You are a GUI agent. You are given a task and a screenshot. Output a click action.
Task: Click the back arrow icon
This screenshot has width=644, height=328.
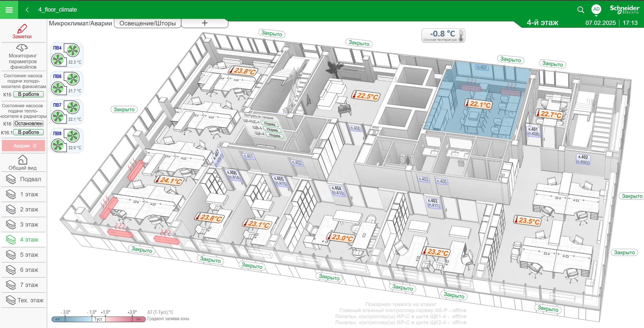click(x=27, y=10)
